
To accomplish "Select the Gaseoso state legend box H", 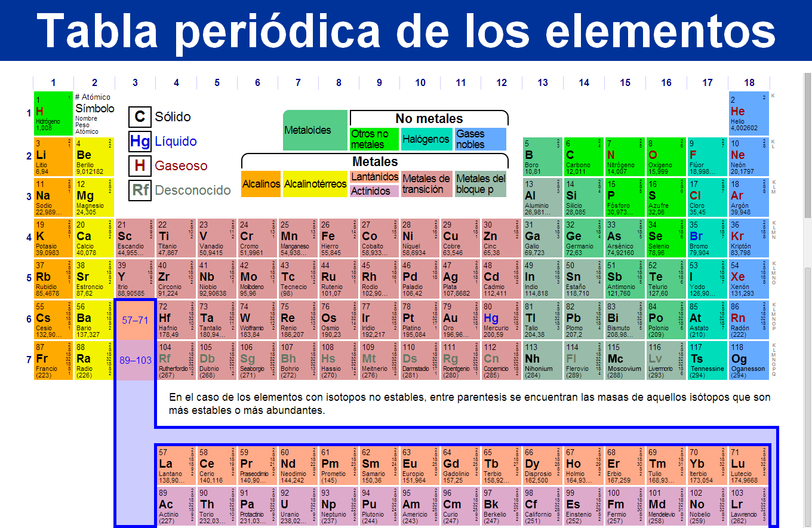I will 140,165.
